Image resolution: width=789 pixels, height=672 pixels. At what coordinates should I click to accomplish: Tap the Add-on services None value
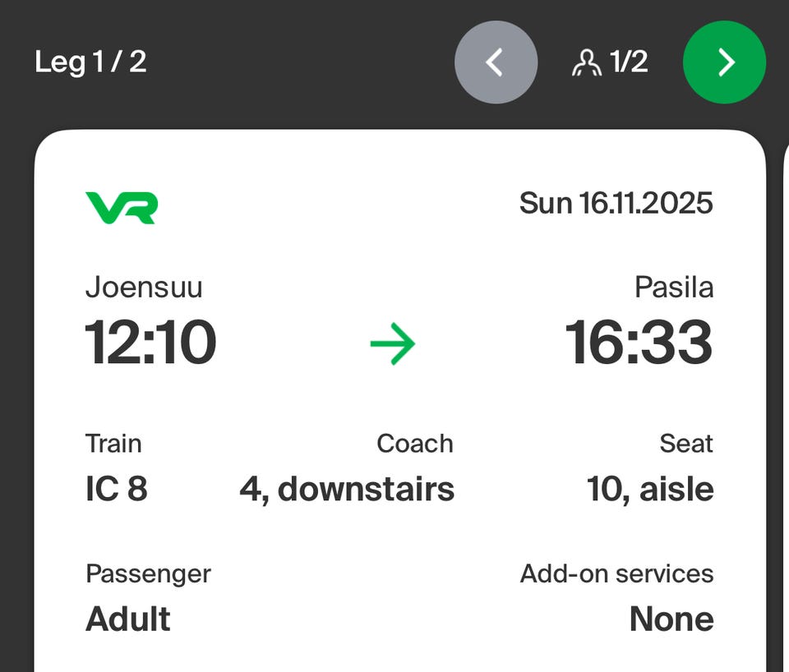pyautogui.click(x=671, y=619)
